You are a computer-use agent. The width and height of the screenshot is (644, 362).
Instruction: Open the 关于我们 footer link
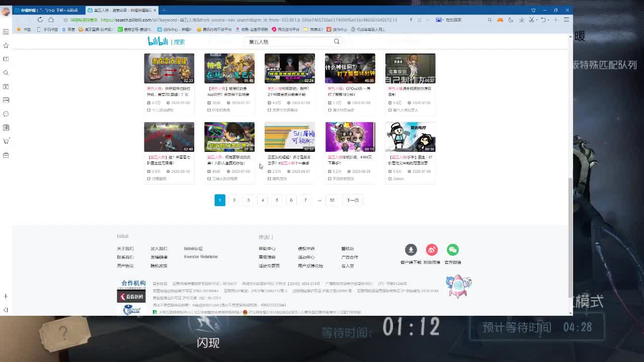point(125,249)
